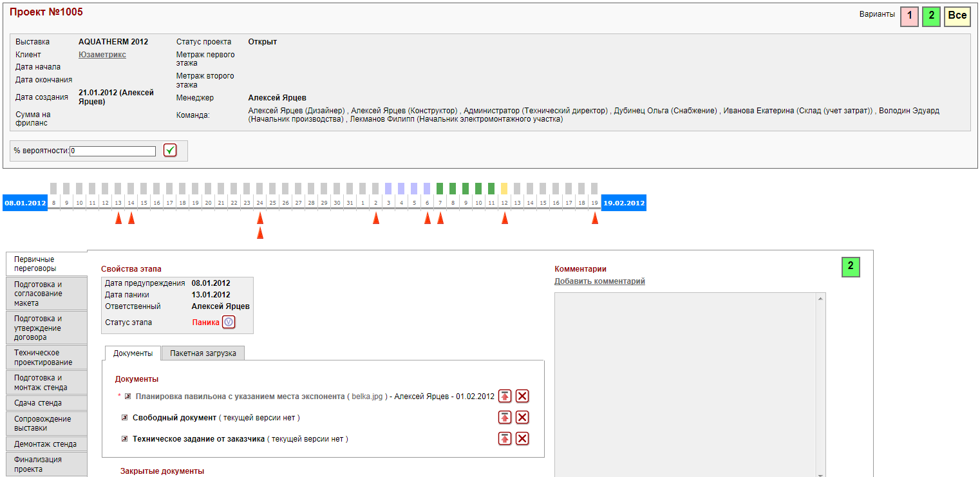Click the green checkmark to save probability
This screenshot has width=980, height=477.
(x=170, y=151)
